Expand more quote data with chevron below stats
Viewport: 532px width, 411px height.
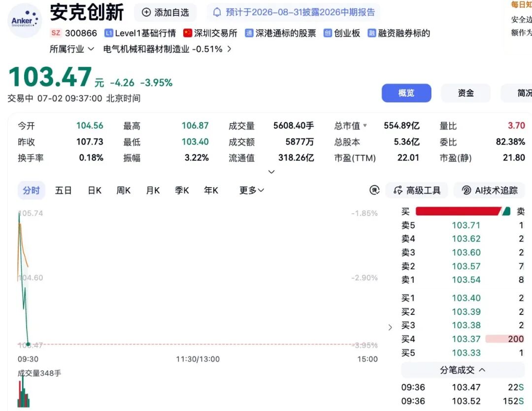coord(271,171)
